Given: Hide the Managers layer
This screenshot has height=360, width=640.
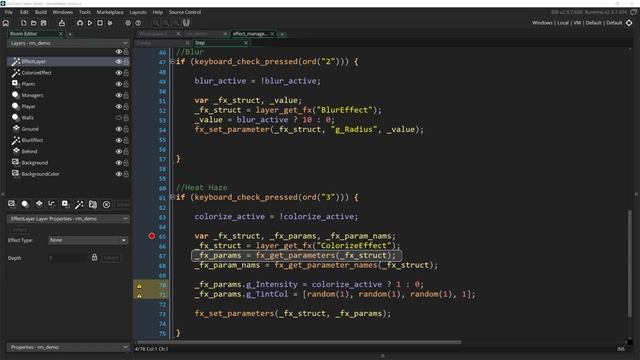Looking at the screenshot, I should pyautogui.click(x=118, y=95).
